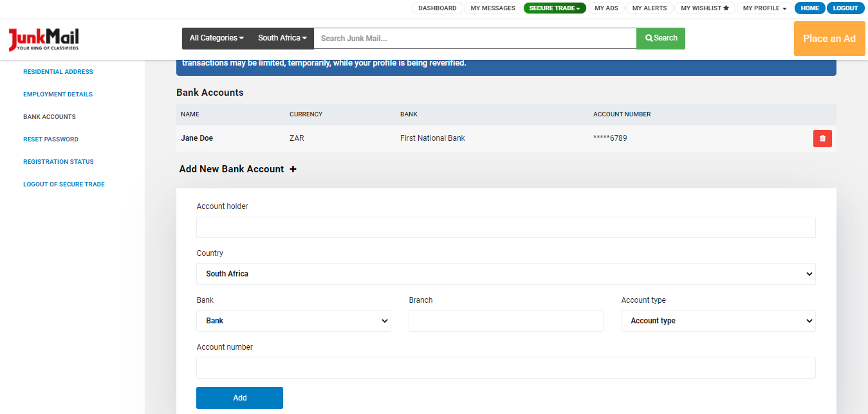The image size is (868, 414).
Task: Click into the Account number field
Action: tap(506, 367)
